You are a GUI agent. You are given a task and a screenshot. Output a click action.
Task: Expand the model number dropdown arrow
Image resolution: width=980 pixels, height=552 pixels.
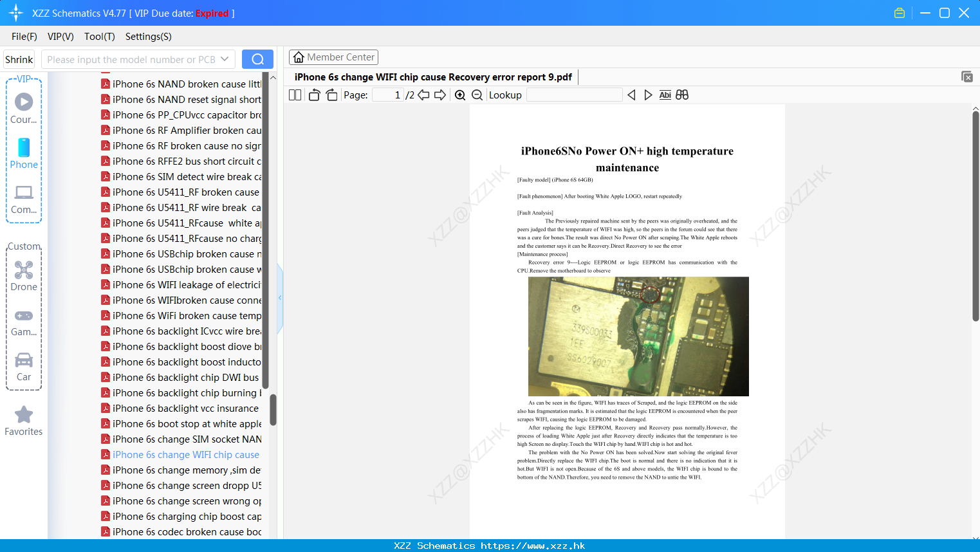pos(225,59)
